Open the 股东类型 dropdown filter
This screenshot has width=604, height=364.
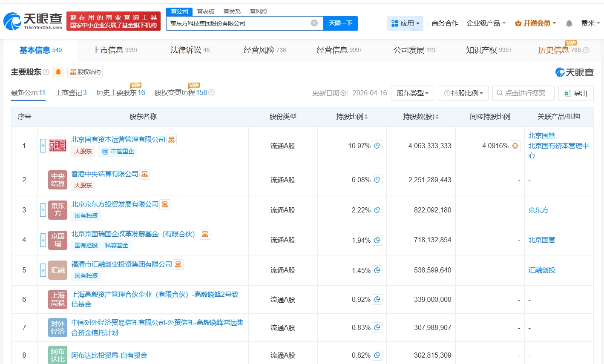[x=412, y=93]
